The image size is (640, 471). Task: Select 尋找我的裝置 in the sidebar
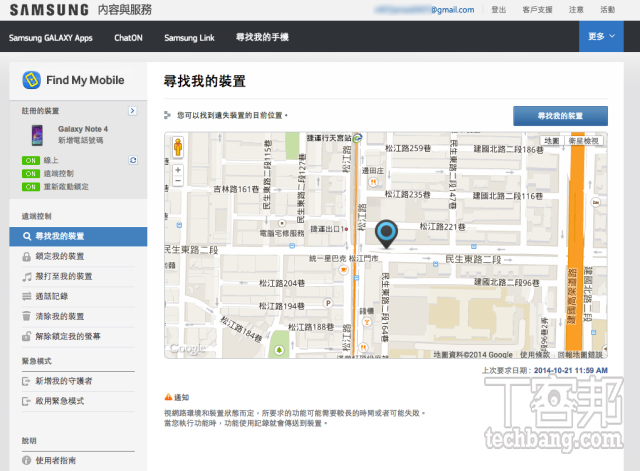tap(78, 236)
